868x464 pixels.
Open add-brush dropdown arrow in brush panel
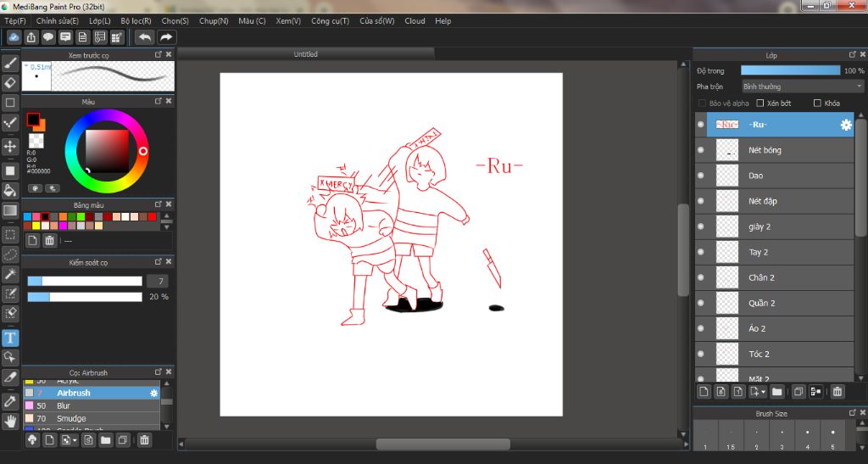(75, 440)
